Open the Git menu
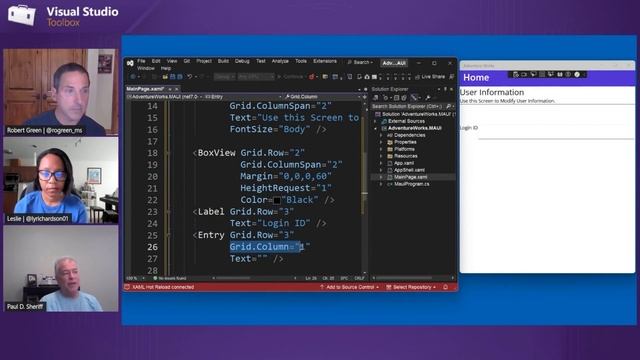 point(187,61)
